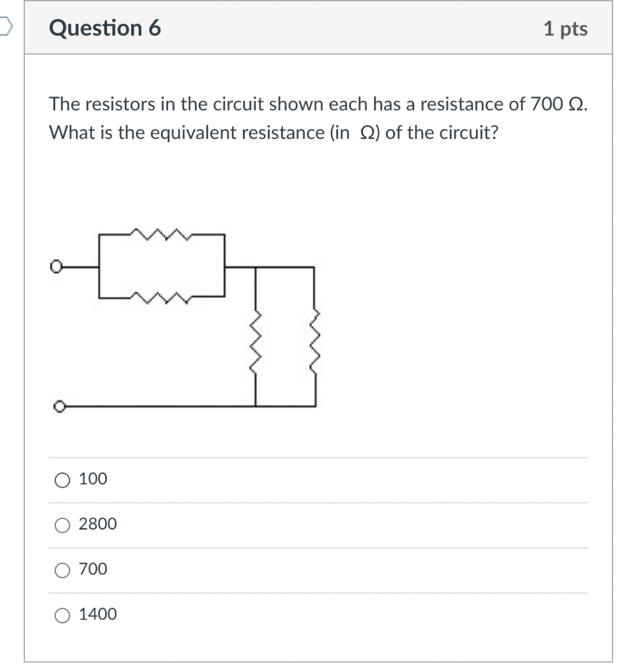
Task: Click the "100" answer label text
Action: point(93,478)
